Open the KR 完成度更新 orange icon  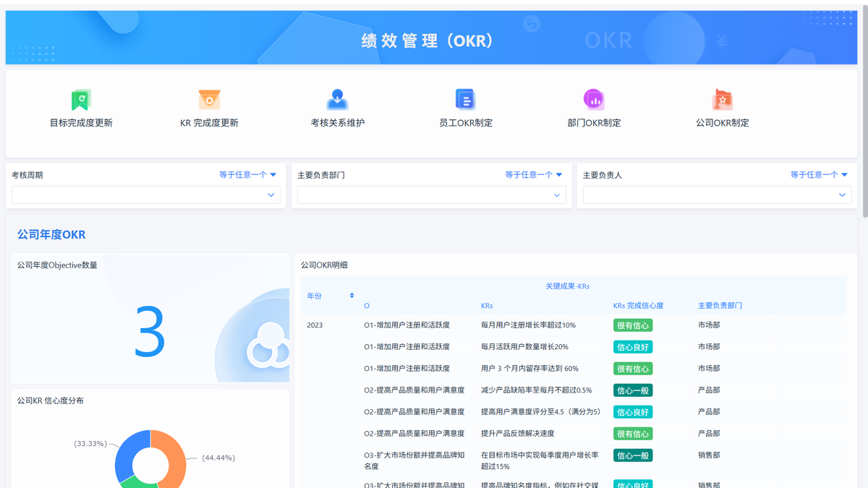pyautogui.click(x=209, y=100)
